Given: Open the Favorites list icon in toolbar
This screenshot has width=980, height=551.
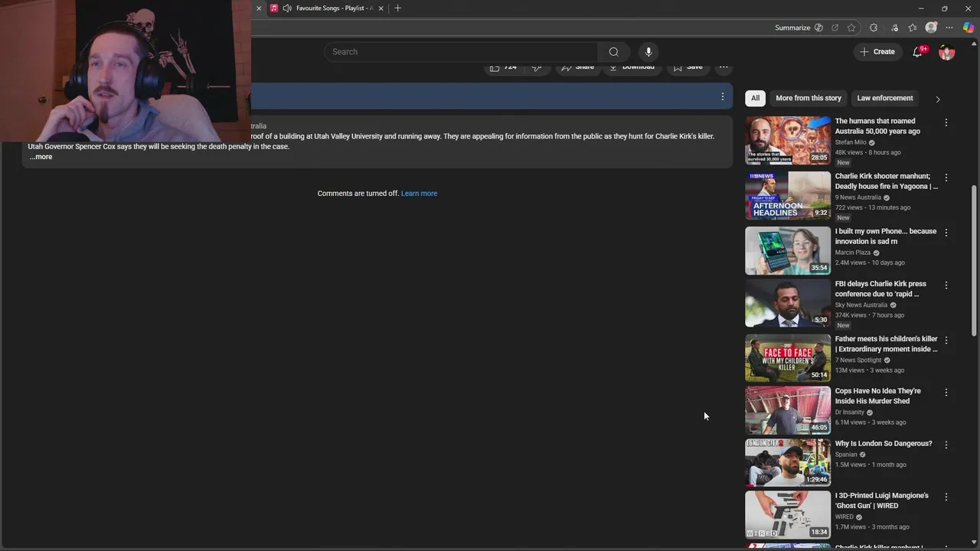Looking at the screenshot, I should tap(913, 28).
